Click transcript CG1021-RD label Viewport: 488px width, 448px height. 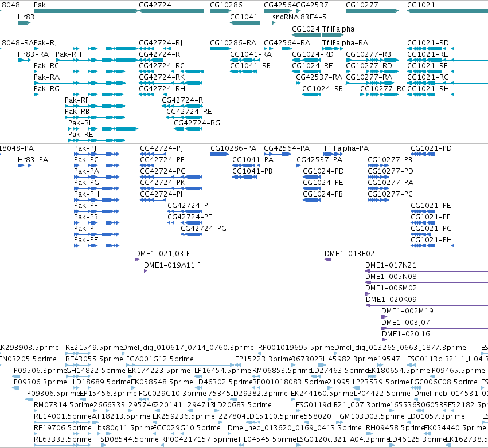428,43
